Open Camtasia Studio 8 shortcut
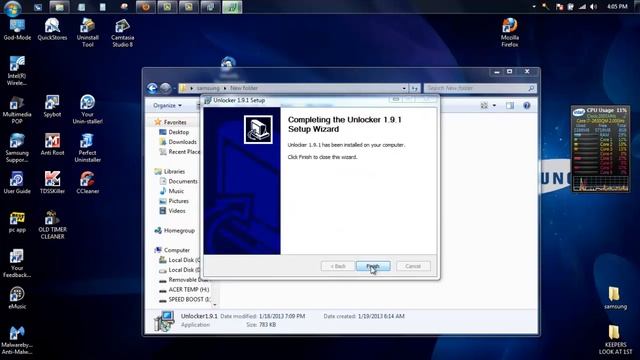Viewport: 640px width, 360px height. 122,33
